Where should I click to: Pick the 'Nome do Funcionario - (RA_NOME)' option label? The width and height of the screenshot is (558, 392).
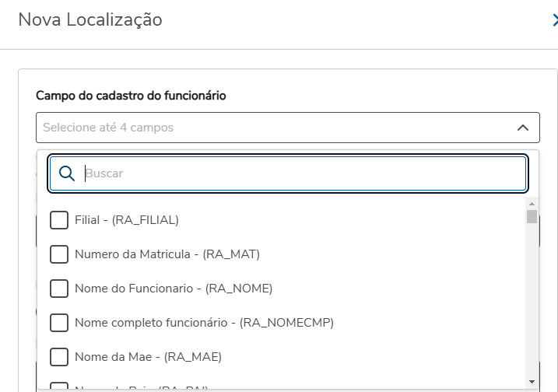tap(174, 289)
